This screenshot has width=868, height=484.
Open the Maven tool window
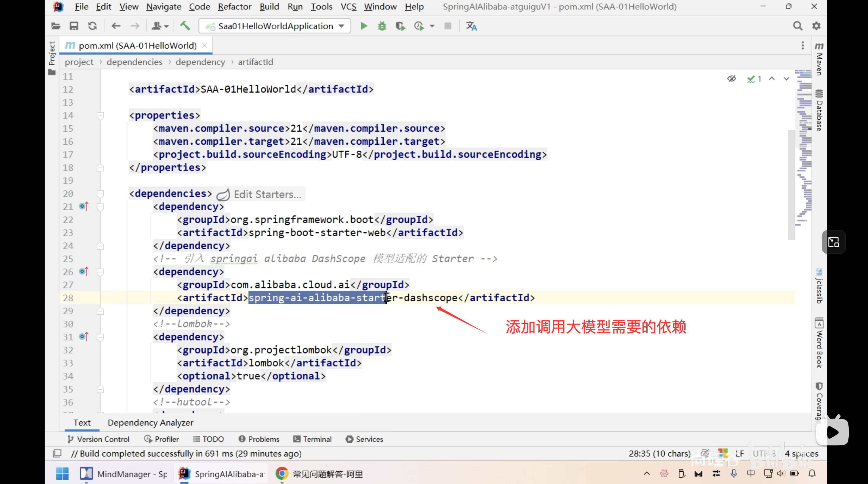(x=819, y=59)
